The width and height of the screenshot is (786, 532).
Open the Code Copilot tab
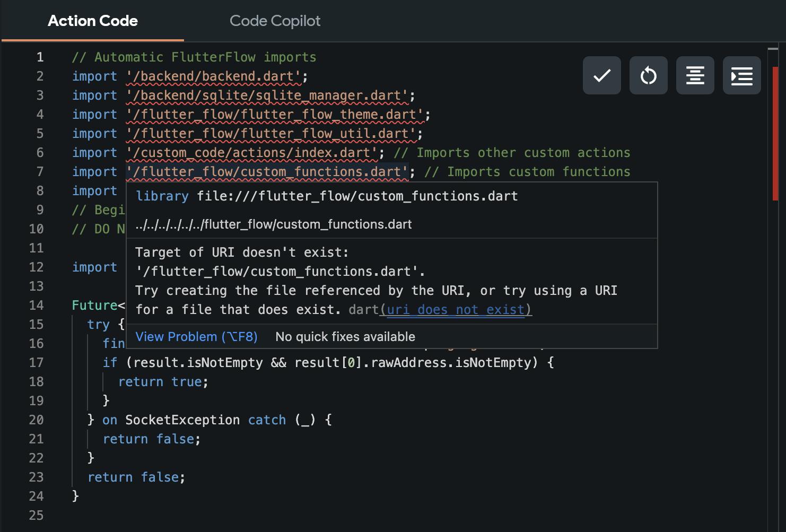[275, 21]
